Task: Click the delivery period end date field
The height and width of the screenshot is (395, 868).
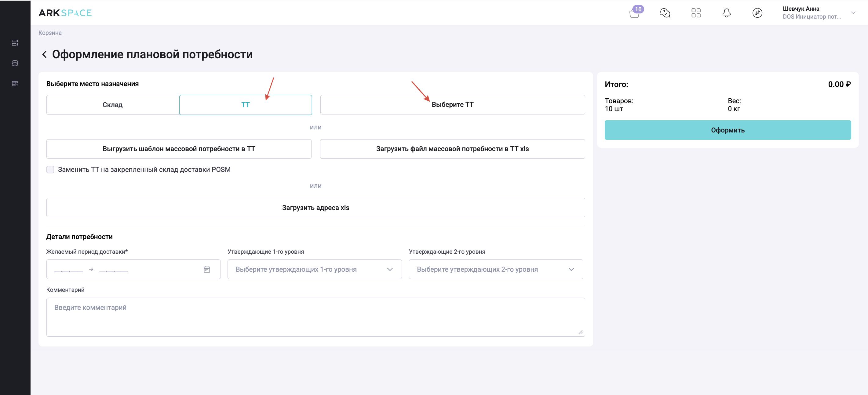Action: [114, 270]
